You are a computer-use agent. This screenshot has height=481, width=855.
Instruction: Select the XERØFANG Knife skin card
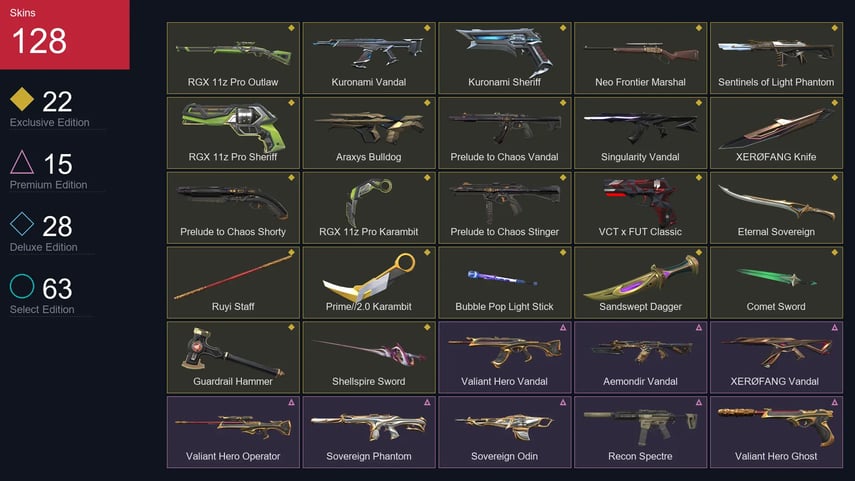point(776,133)
